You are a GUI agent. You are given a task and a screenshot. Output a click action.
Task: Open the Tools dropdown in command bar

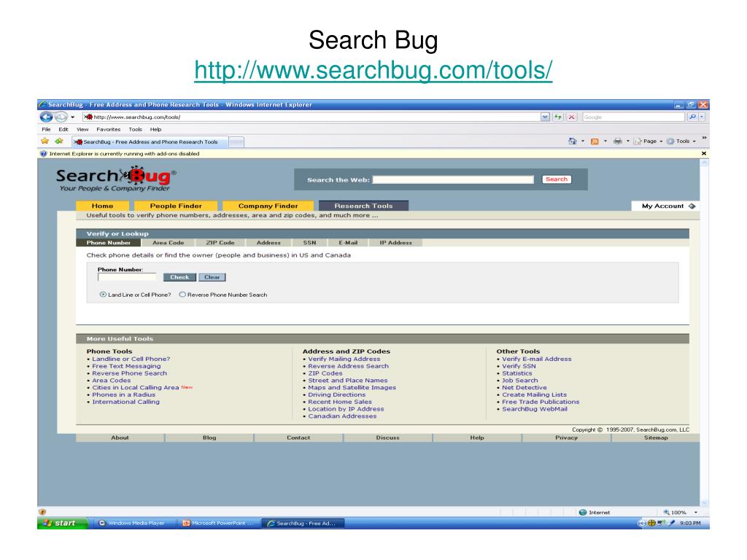click(x=681, y=141)
